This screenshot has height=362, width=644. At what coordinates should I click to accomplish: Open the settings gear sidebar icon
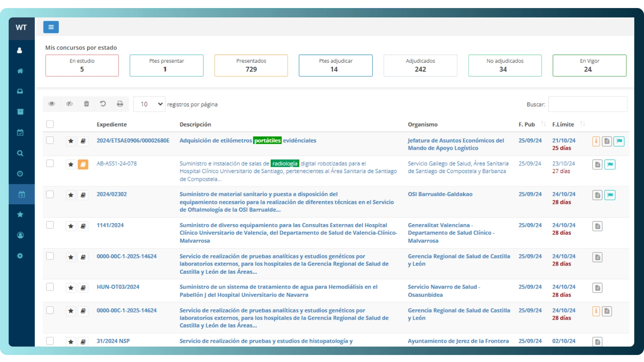pos(20,256)
